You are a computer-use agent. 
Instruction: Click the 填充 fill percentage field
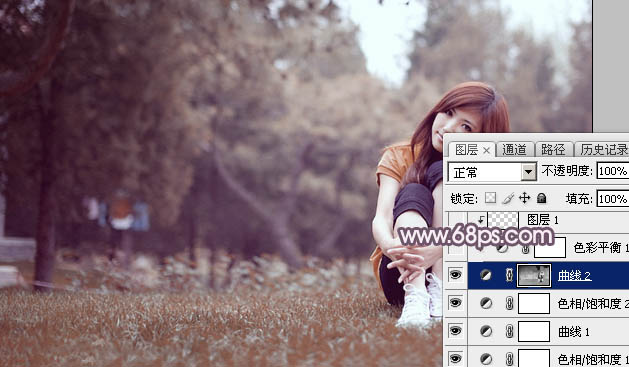613,199
